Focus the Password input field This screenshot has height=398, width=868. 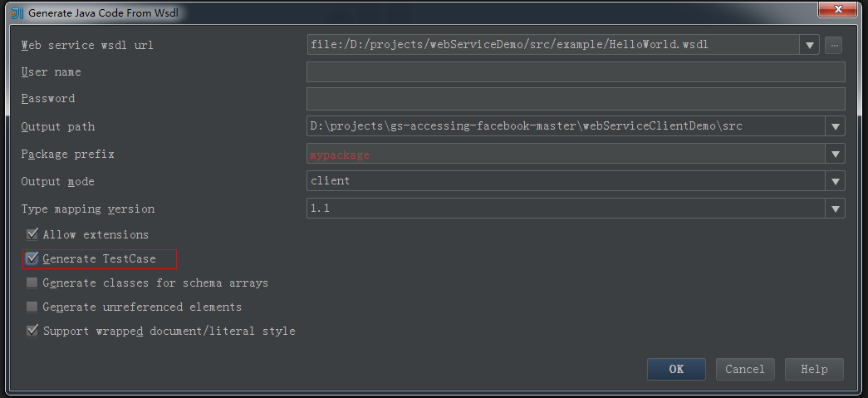575,99
